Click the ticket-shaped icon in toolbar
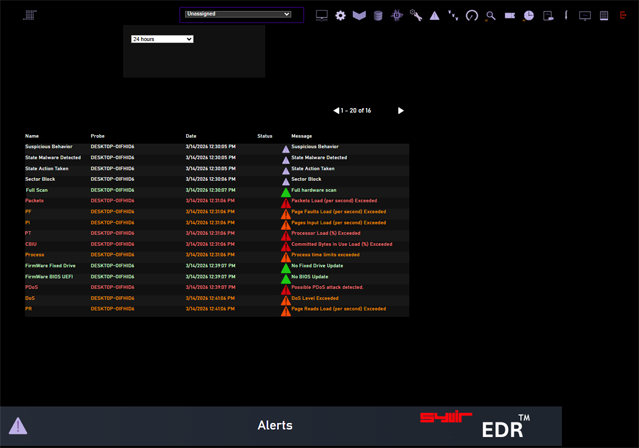 pos(510,15)
